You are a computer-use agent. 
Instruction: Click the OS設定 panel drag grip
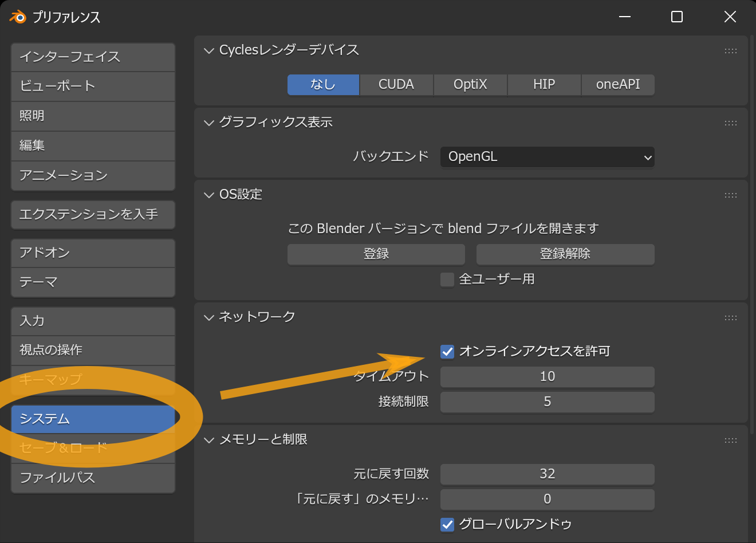pyautogui.click(x=730, y=195)
